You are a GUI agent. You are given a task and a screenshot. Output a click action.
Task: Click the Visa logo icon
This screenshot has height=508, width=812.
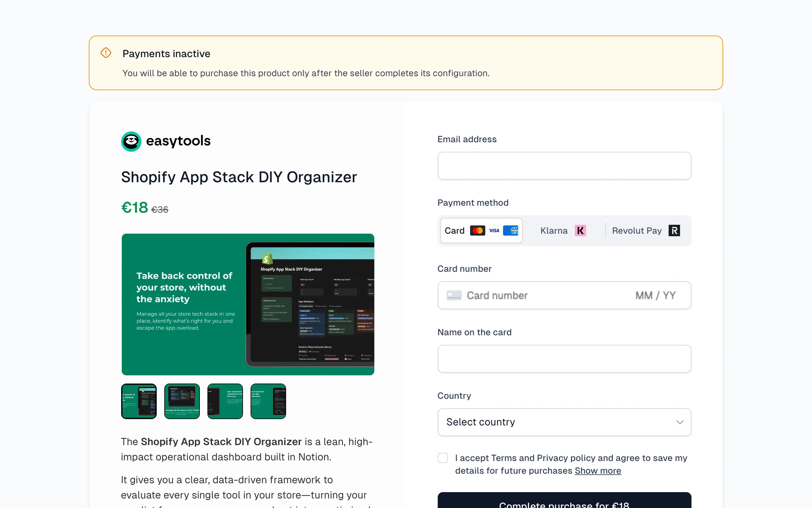click(494, 231)
